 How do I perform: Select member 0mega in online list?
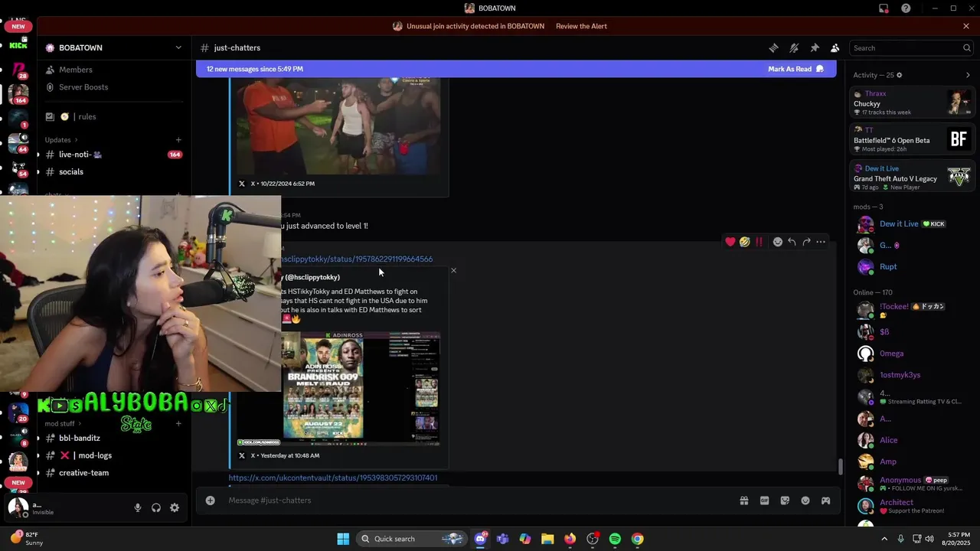(913, 354)
